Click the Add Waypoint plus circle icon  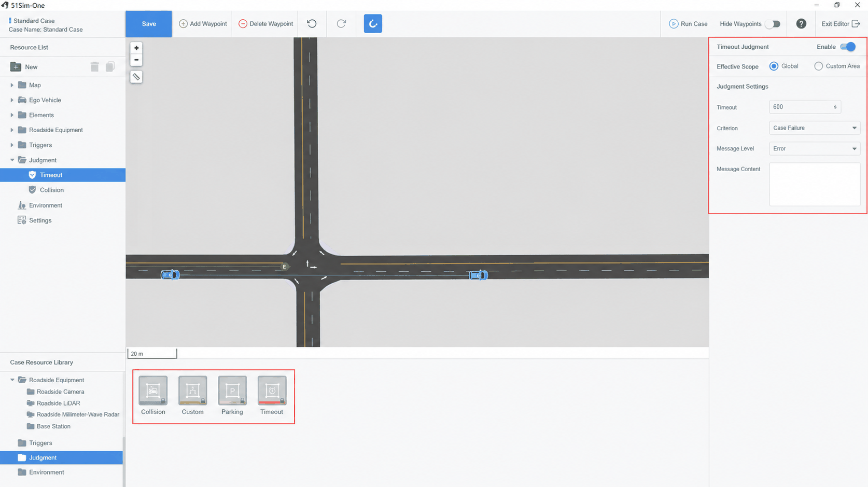tap(183, 24)
